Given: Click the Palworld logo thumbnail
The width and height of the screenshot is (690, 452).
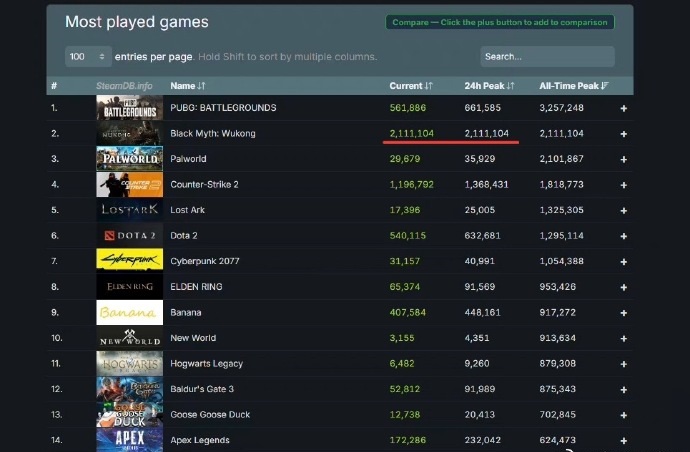Looking at the screenshot, I should 129,159.
